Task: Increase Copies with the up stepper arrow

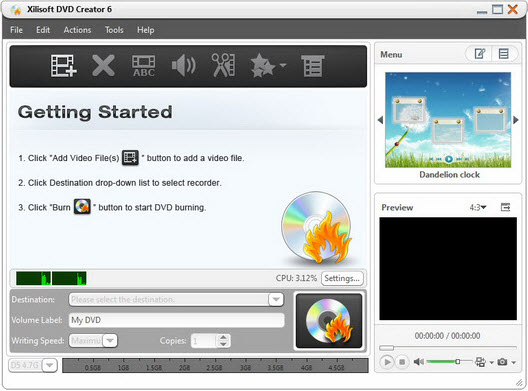Action: pyautogui.click(x=223, y=337)
